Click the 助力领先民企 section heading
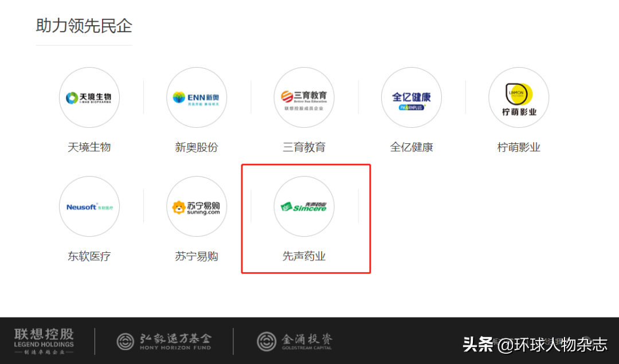The image size is (619, 364). (x=84, y=26)
